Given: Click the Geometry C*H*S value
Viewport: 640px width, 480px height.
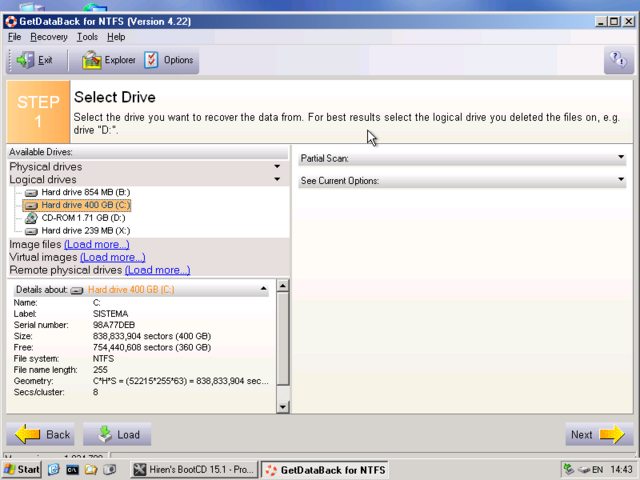Looking at the screenshot, I should (x=181, y=381).
